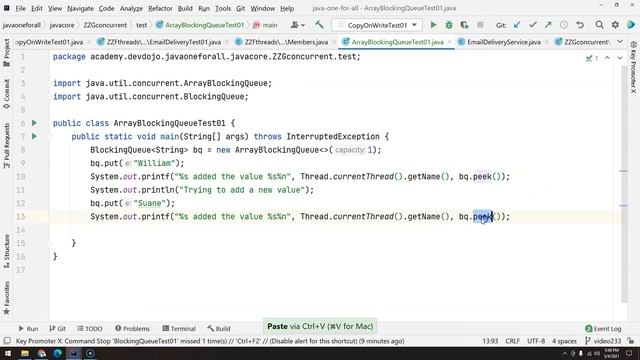Go to previous highlighted problem arrow
640x360 pixels.
pyautogui.click(x=607, y=58)
